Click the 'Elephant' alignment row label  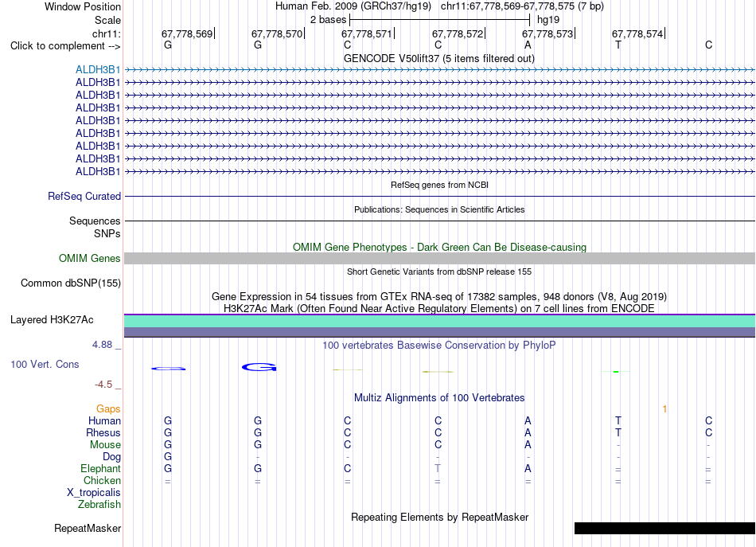pos(100,468)
